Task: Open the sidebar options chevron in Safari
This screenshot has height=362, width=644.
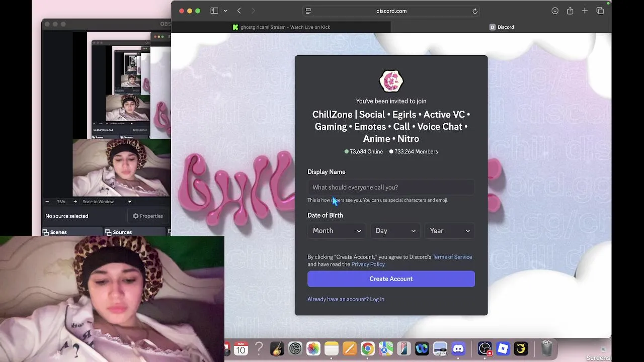Action: click(225, 11)
